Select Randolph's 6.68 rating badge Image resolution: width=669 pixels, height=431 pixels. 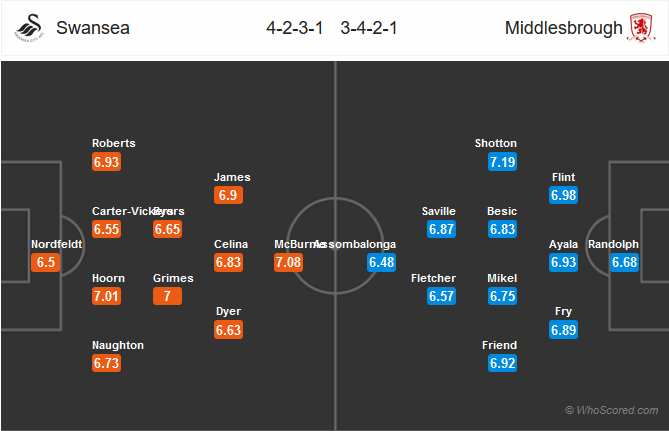coord(625,262)
